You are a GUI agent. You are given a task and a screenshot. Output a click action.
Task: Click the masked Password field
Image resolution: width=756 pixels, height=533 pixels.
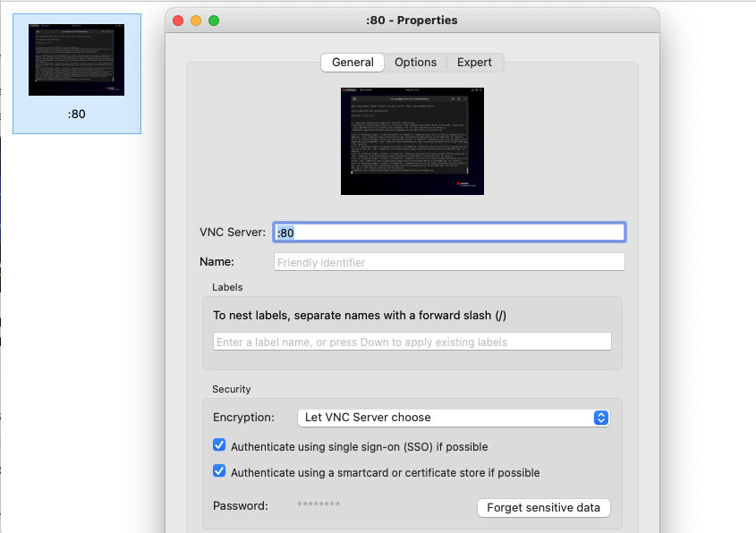pos(319,506)
